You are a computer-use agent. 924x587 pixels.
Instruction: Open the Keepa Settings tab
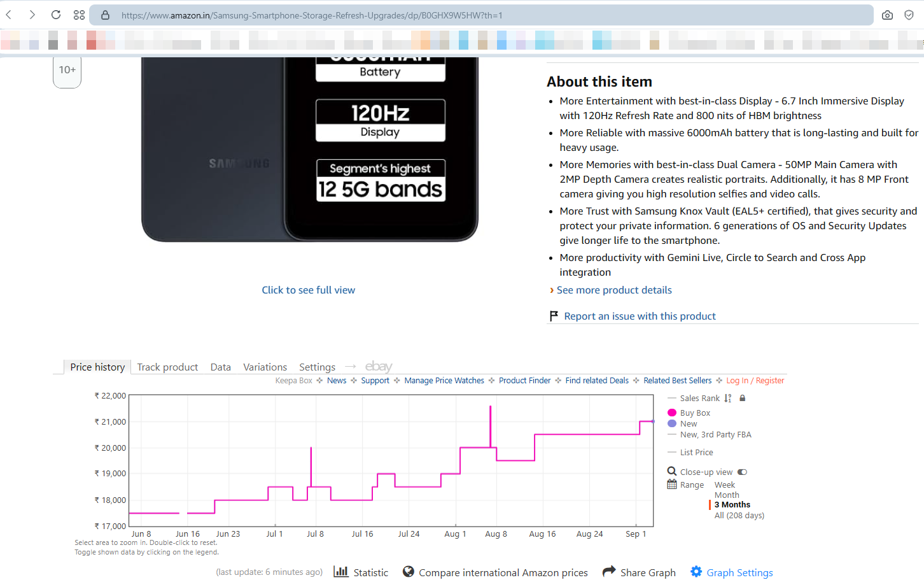click(317, 367)
